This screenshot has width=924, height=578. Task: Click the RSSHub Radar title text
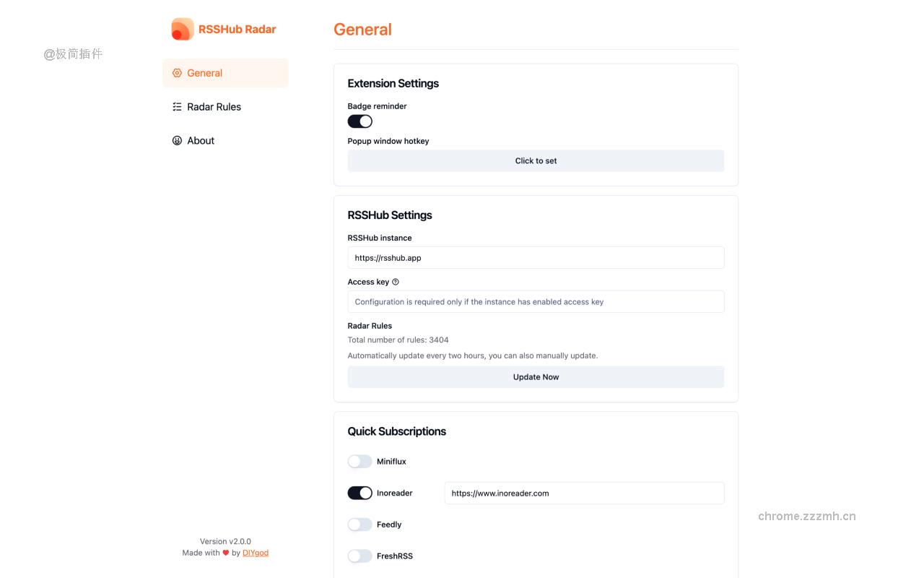coord(237,30)
